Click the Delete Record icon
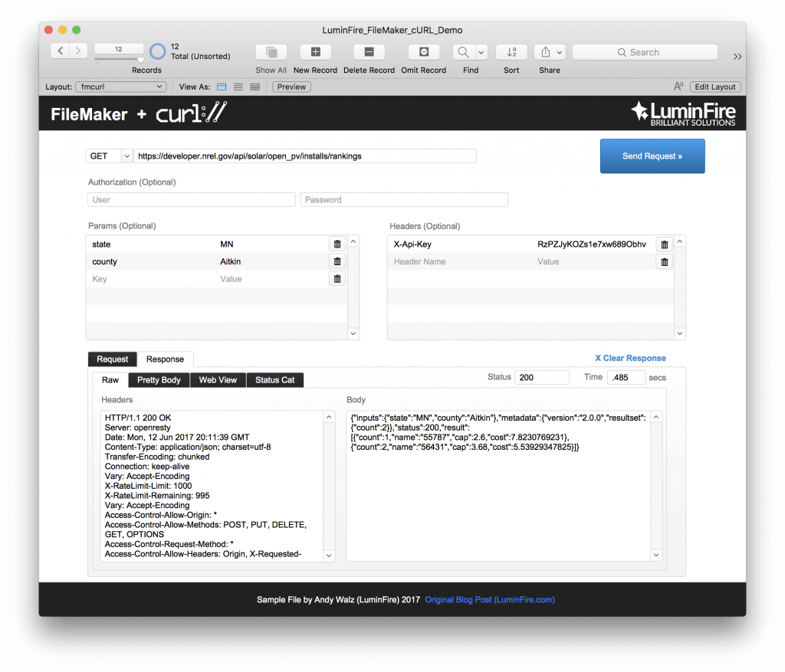The height and width of the screenshot is (672, 785). click(x=369, y=52)
